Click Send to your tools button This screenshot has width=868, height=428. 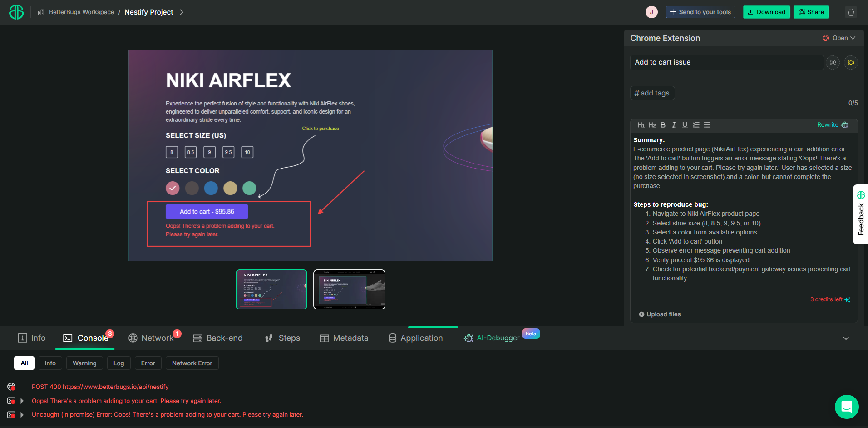[x=700, y=12]
